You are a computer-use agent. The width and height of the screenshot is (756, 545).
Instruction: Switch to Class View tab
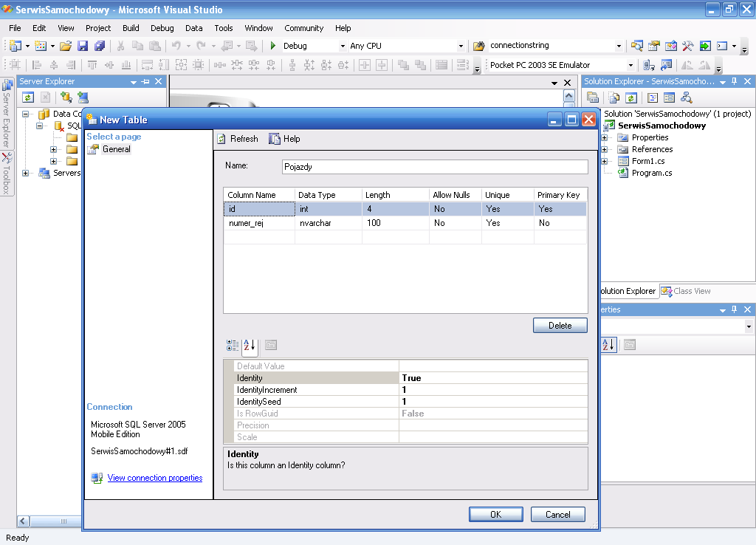(686, 291)
